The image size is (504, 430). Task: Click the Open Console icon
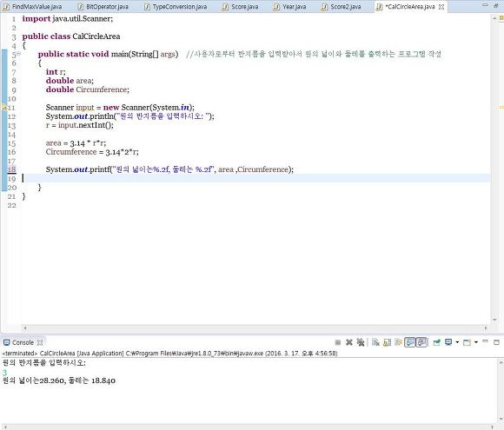467,342
